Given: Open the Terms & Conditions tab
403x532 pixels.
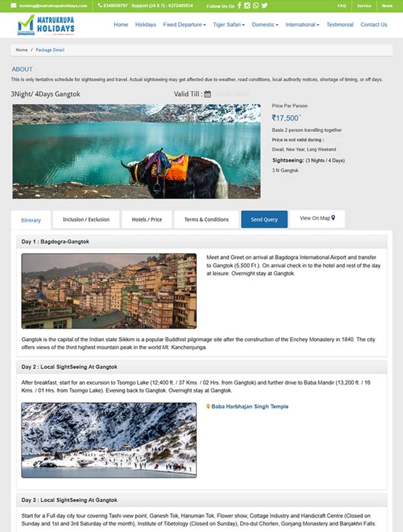Looking at the screenshot, I should (x=207, y=220).
